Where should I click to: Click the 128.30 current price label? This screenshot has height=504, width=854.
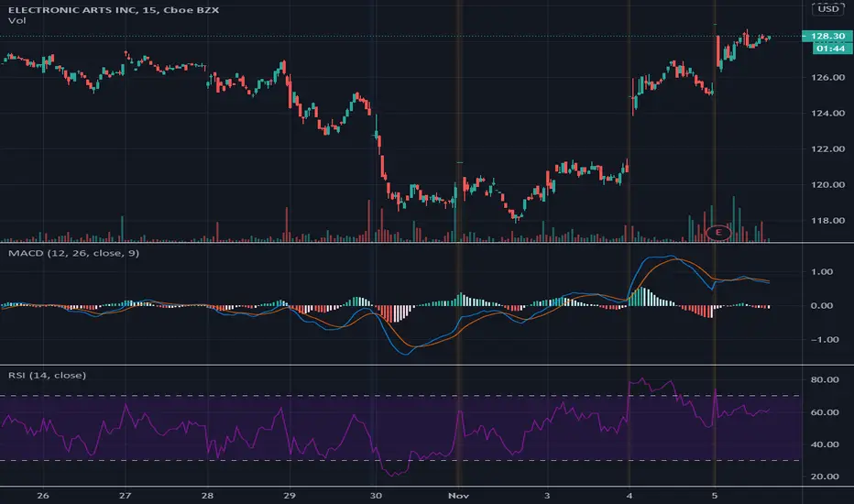click(x=827, y=36)
